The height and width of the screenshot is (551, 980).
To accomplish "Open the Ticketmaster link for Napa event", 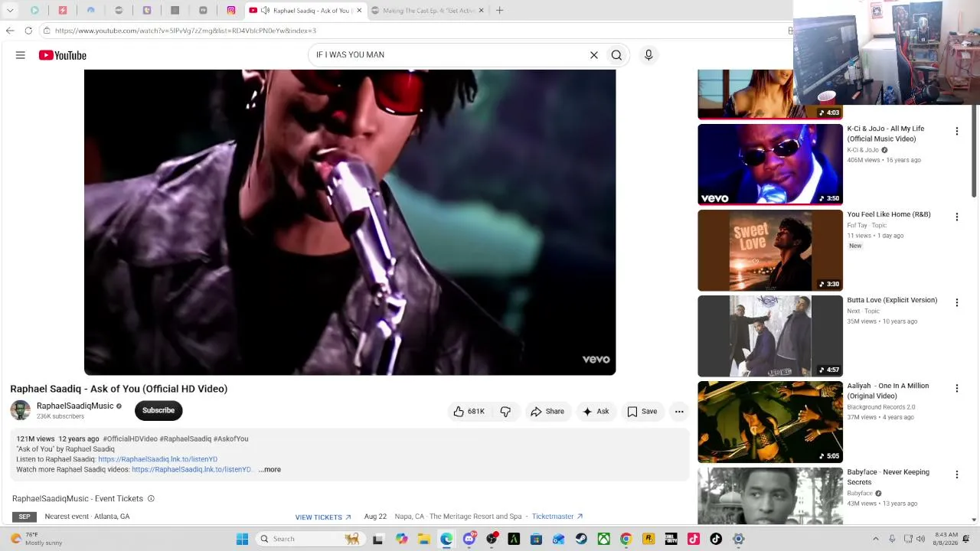I will tap(557, 517).
